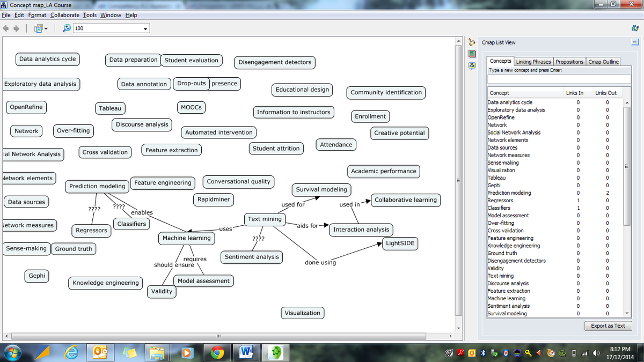Viewport: 644px width, 362px height.
Task: Click canvas horizontal scrollbar thumb
Action: coord(218,336)
